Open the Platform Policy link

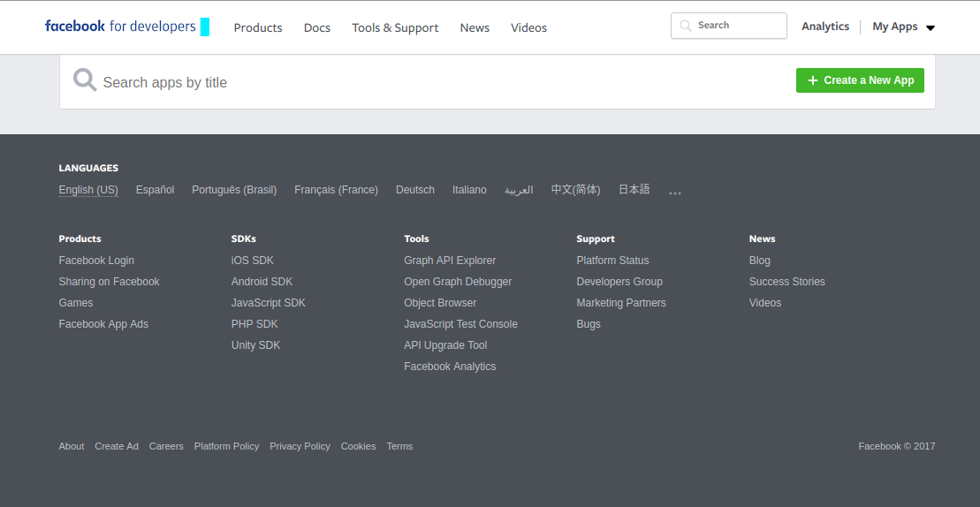click(x=227, y=446)
